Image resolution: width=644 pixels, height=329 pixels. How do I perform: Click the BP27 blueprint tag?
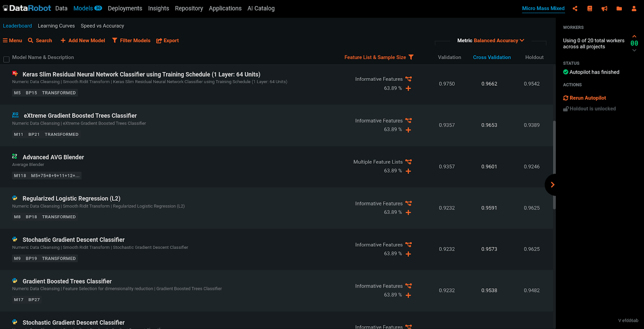[34, 300]
